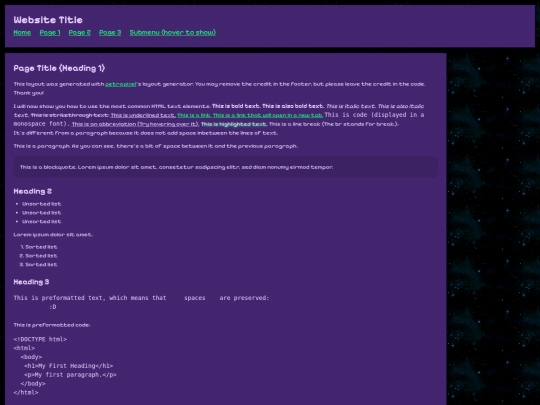Select the third Unsorted list bullet item
The height and width of the screenshot is (405, 540).
(42, 221)
